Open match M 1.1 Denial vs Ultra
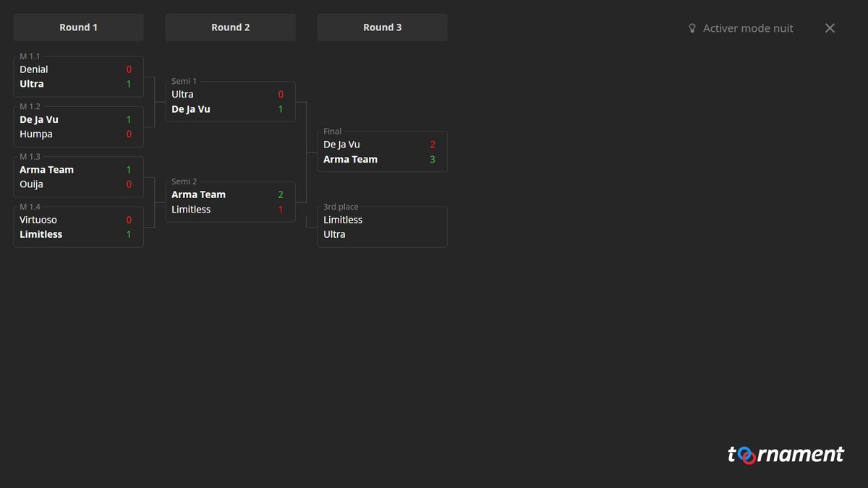868x488 pixels. tap(79, 77)
